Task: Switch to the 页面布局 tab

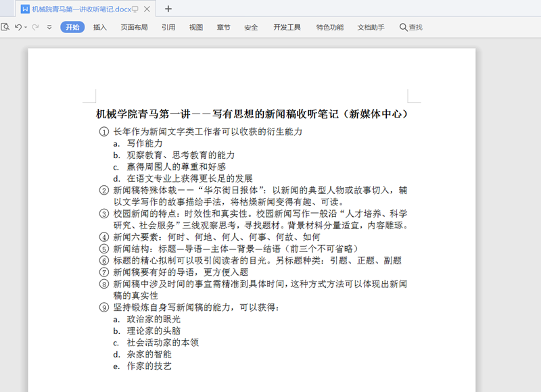Action: coord(134,27)
